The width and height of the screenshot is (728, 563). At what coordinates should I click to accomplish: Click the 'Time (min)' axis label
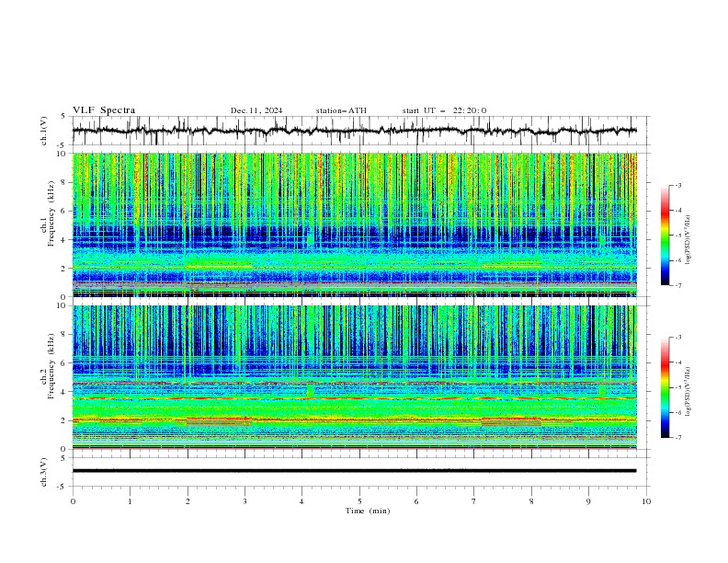[x=368, y=511]
